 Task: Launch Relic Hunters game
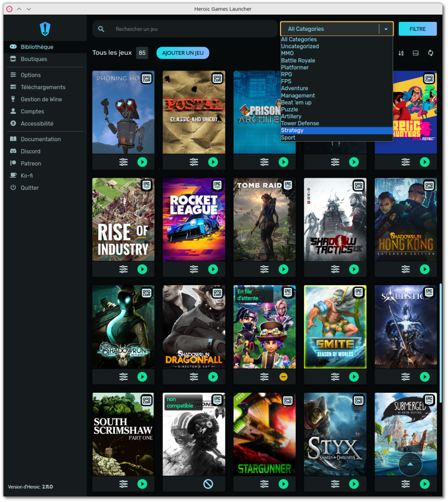(x=424, y=162)
